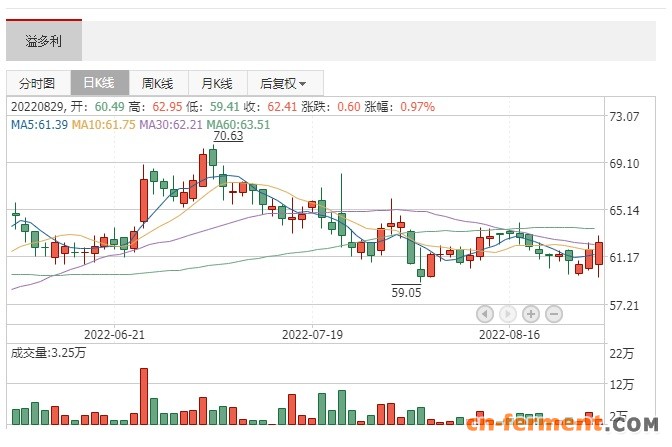Viewport: 672px width, 447px height.
Task: Click the 成交量:3.25万 volume label
Action: click(48, 353)
